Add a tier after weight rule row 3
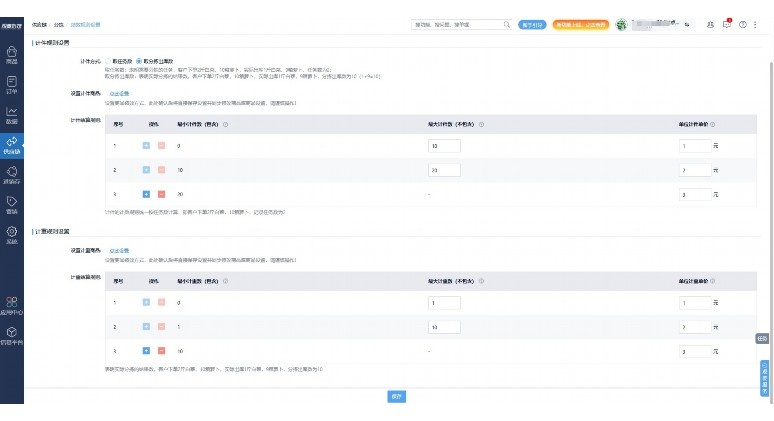Screen dimensions: 774x421 point(146,350)
